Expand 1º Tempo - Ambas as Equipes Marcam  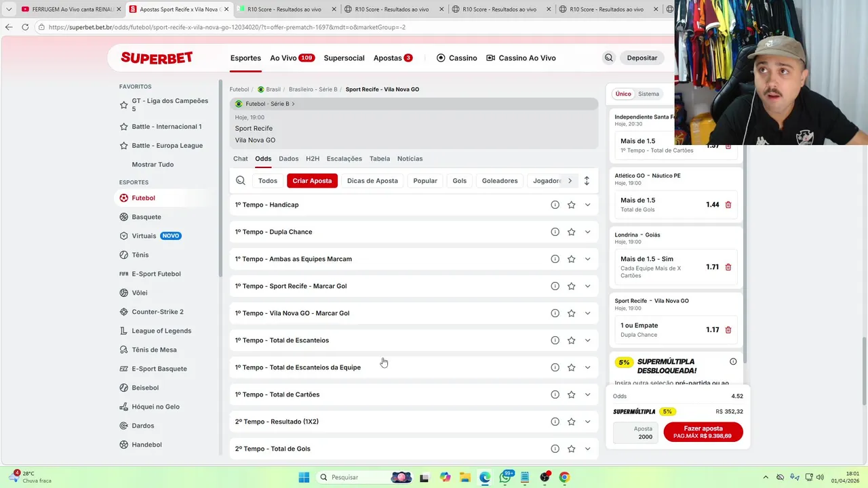pos(587,259)
